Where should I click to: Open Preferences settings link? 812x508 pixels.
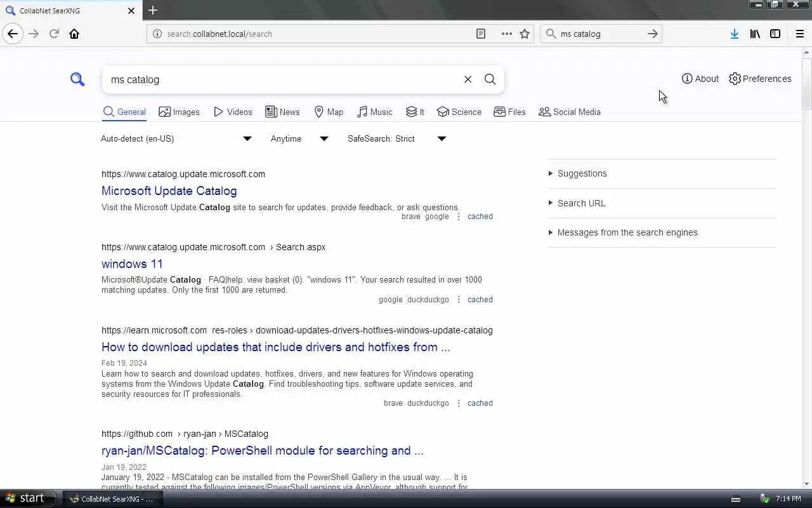[760, 79]
